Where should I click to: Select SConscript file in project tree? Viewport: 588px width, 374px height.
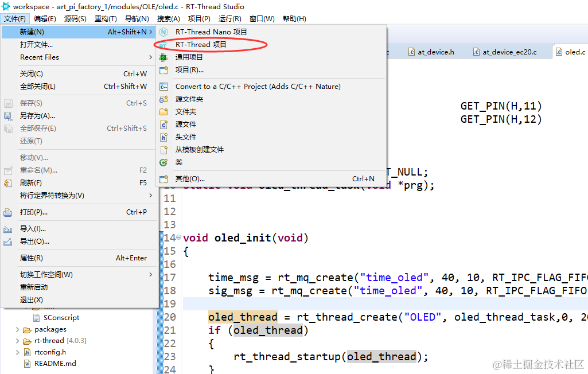61,318
